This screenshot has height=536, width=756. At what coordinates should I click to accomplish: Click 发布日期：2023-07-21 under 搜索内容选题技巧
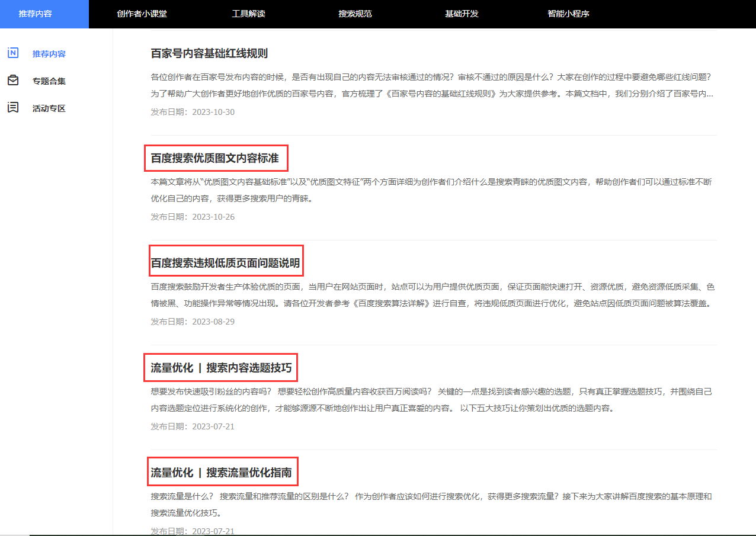[x=193, y=426]
